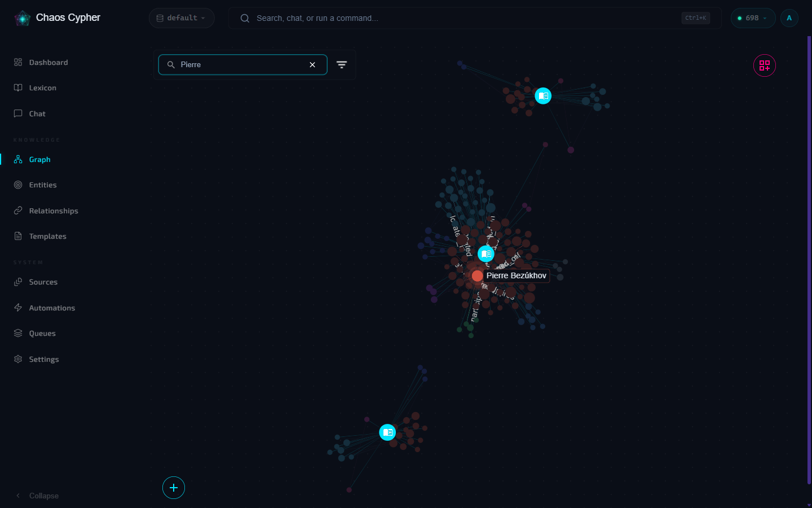Click the round plus add button

(174, 488)
